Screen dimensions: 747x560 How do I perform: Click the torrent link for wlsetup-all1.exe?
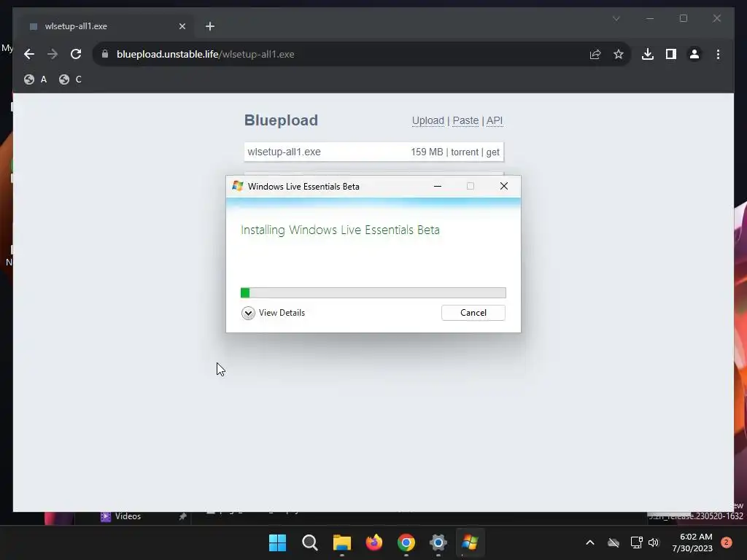coord(465,152)
